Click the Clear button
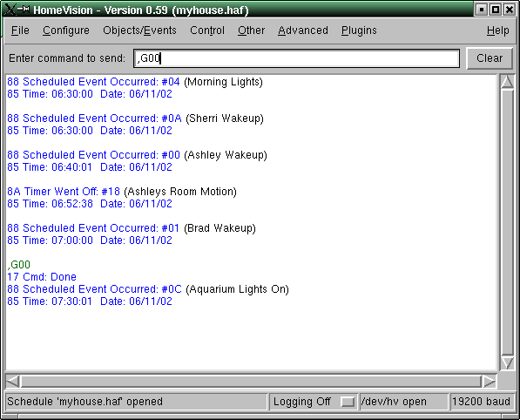Screen dimensions: 520x420 pos(490,58)
